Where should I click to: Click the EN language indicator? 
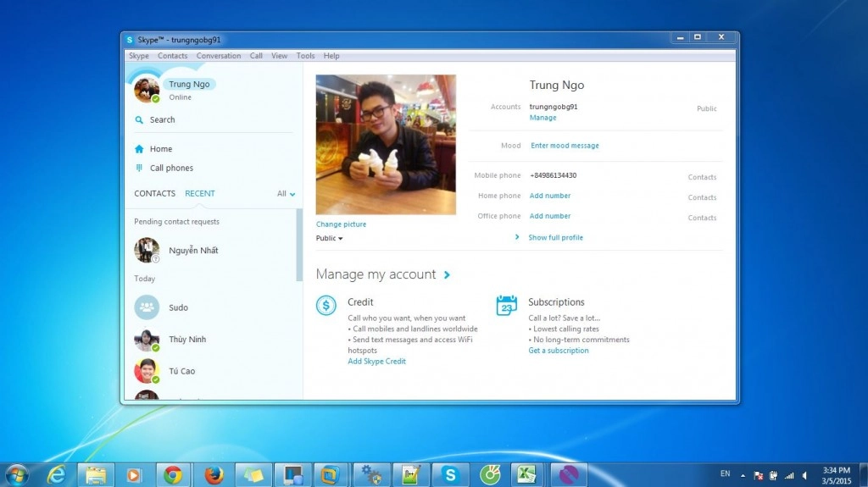coord(726,473)
